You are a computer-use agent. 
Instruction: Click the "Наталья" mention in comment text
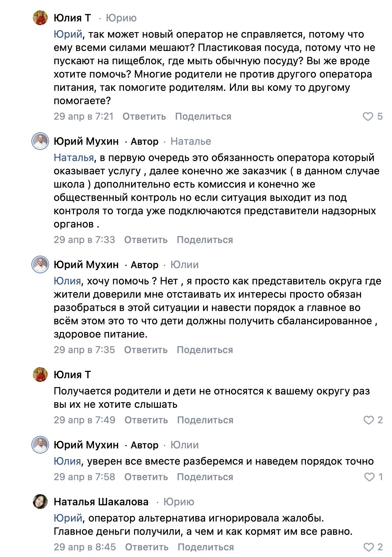click(x=74, y=158)
